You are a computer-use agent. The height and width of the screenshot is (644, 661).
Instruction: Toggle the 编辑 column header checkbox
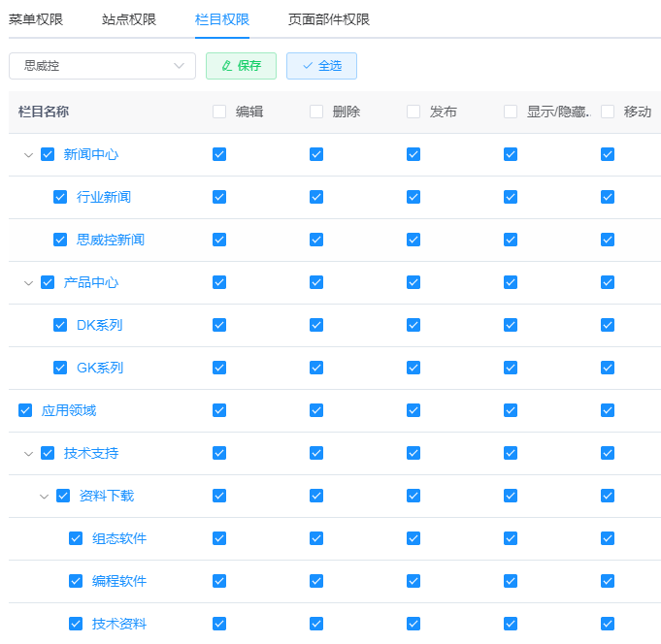(x=219, y=112)
